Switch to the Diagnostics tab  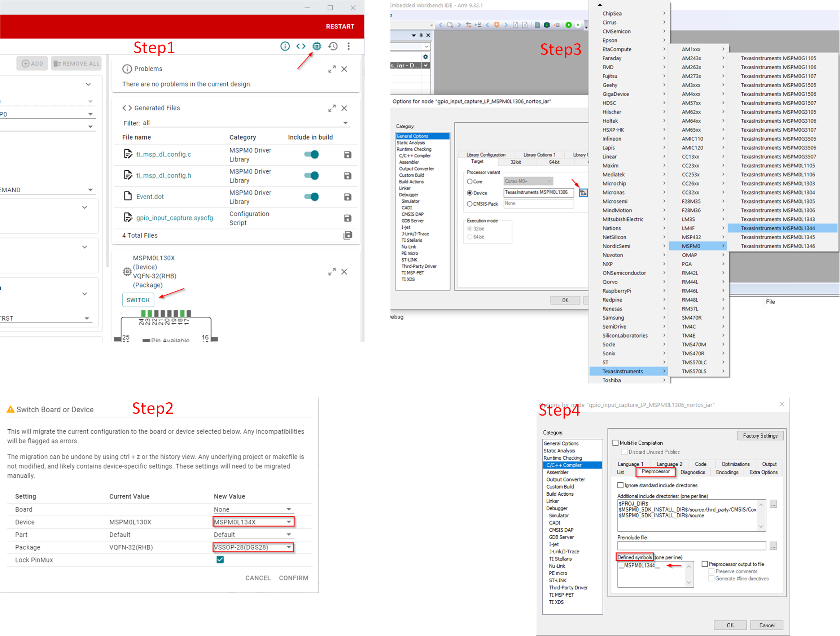[692, 472]
